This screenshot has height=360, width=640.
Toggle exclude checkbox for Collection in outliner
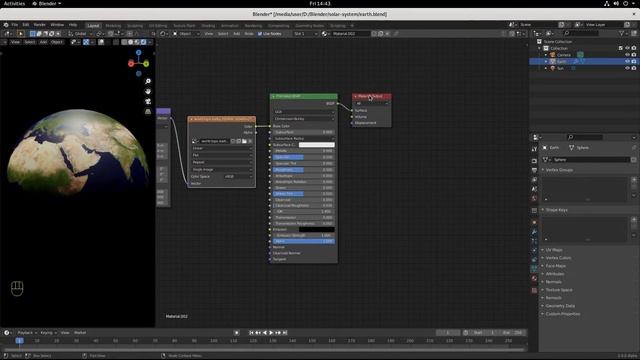[621, 48]
